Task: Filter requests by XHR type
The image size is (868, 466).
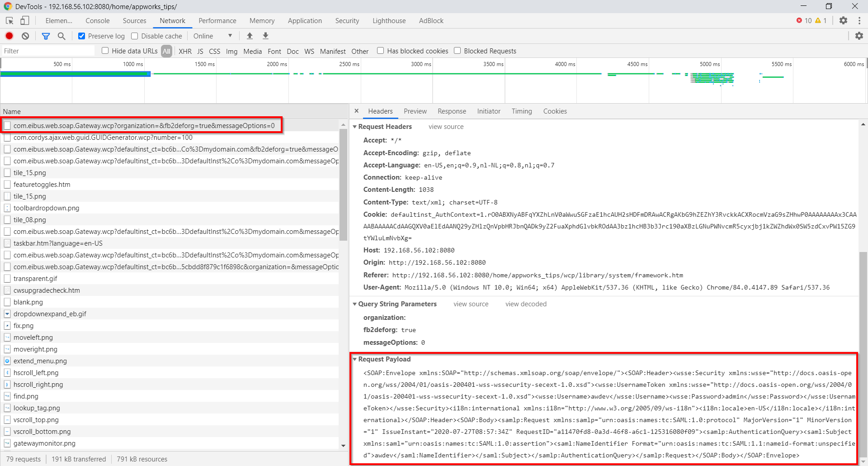Action: tap(185, 51)
